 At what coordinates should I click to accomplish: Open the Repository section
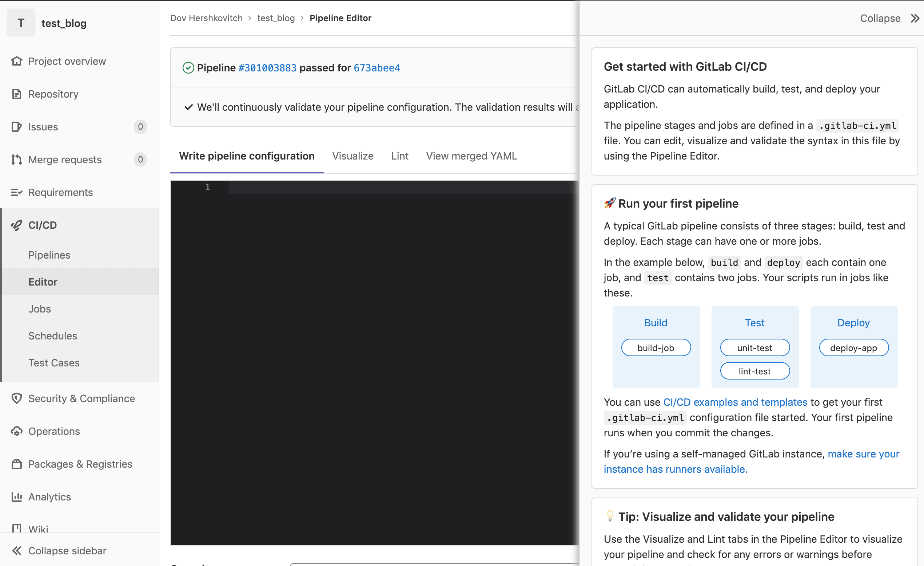point(53,94)
